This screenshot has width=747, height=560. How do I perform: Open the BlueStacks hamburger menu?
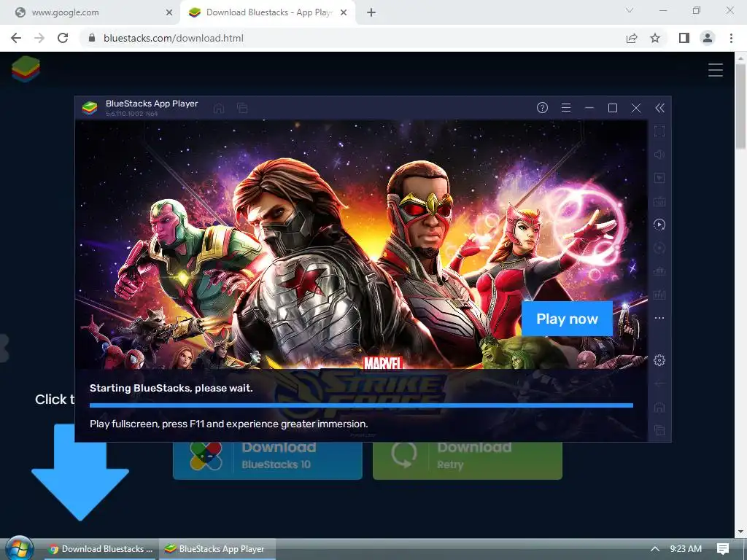(566, 108)
